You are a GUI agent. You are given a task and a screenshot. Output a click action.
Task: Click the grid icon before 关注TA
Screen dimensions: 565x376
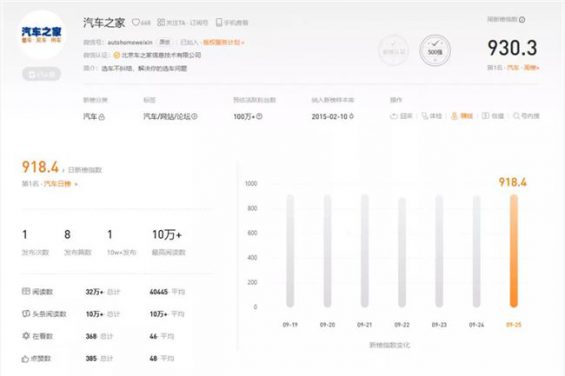pyautogui.click(x=161, y=22)
